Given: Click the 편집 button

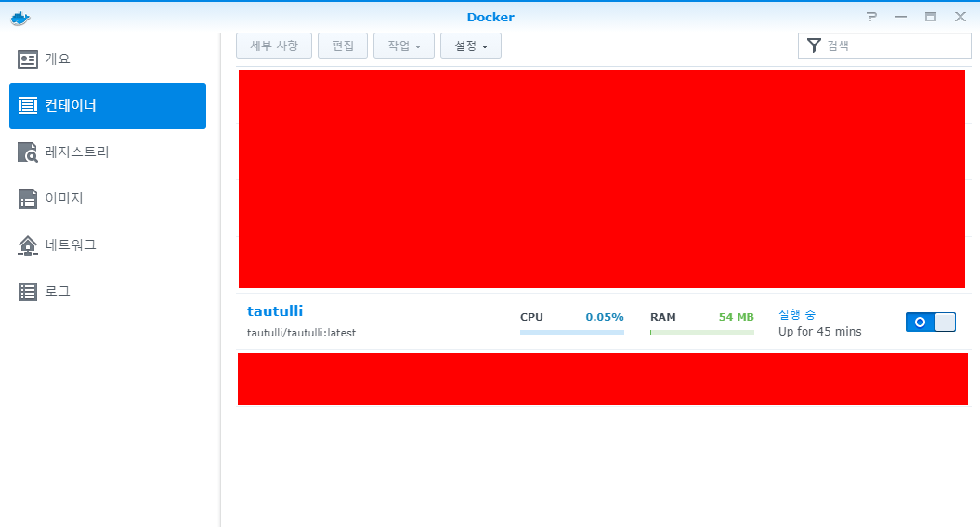Looking at the screenshot, I should [343, 46].
